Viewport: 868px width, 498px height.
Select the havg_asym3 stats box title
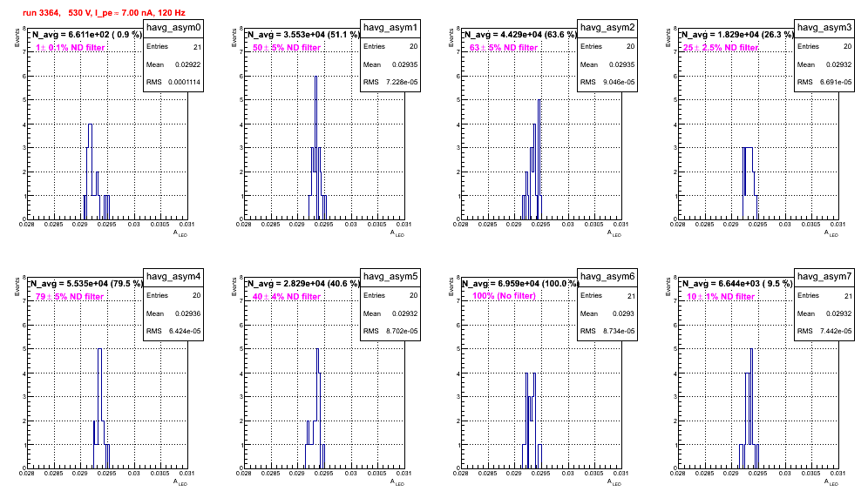(824, 28)
